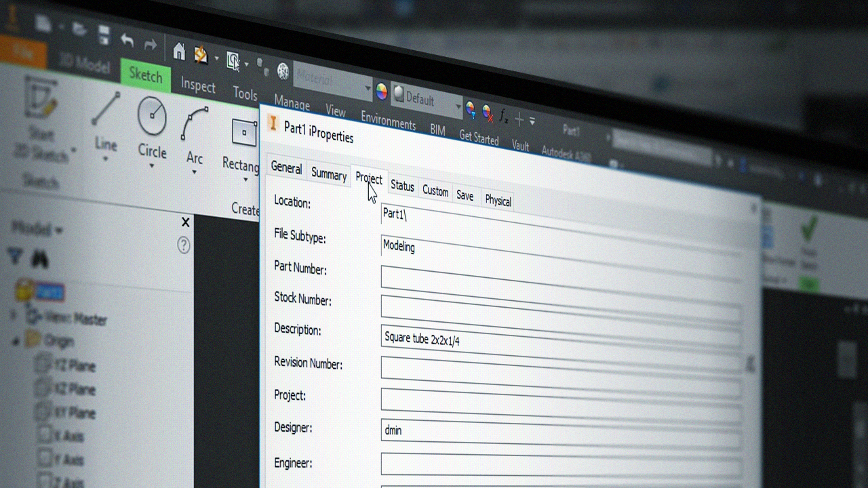Open quick access toolbar customize arrow
868x488 pixels.
pos(532,121)
